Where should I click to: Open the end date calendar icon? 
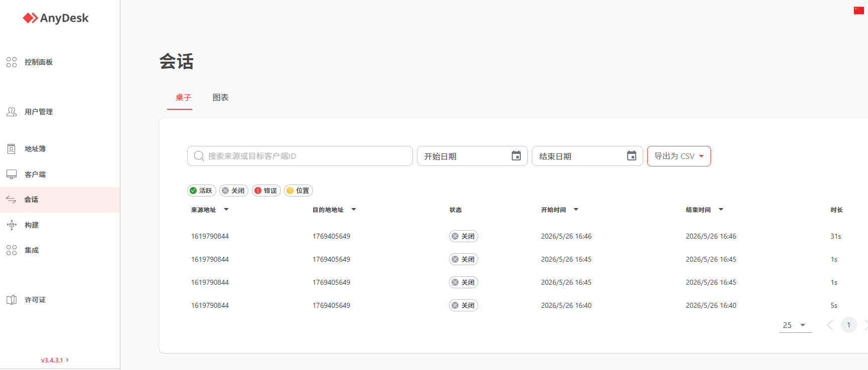632,156
